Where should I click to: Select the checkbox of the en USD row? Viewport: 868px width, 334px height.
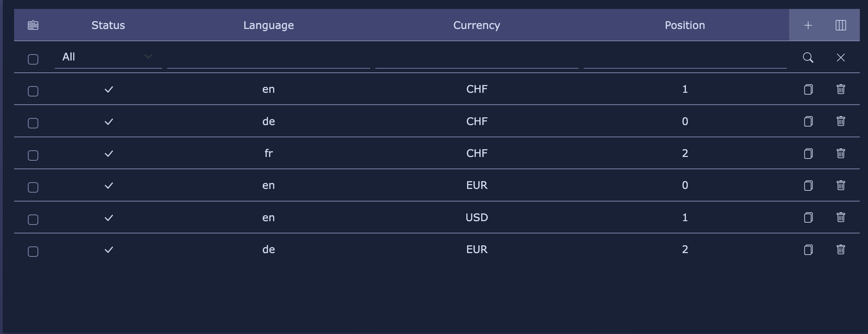[x=33, y=220]
